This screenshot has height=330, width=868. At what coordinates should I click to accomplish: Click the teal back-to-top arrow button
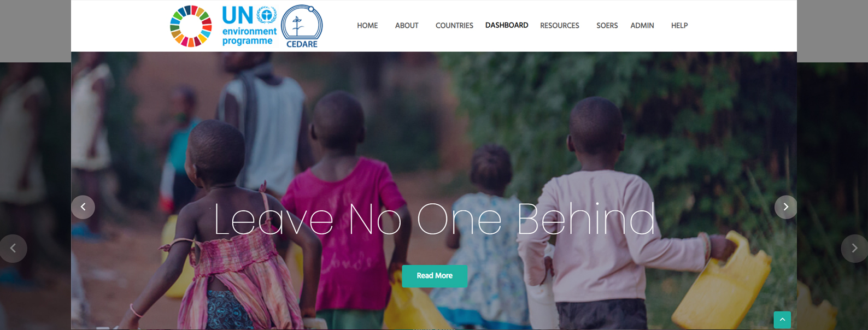(782, 320)
